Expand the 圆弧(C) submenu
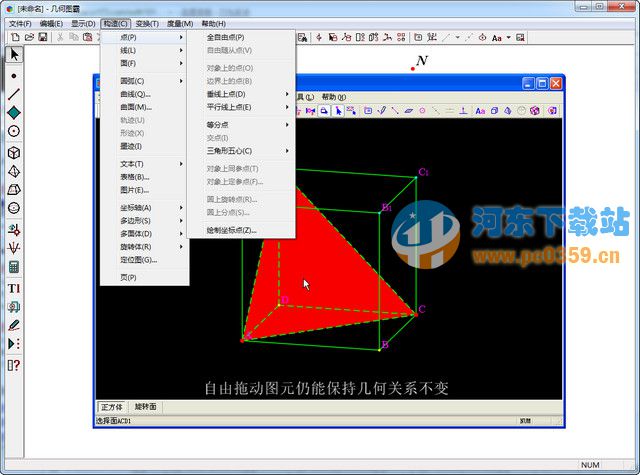Screen dimensions: 640x475 point(144,81)
